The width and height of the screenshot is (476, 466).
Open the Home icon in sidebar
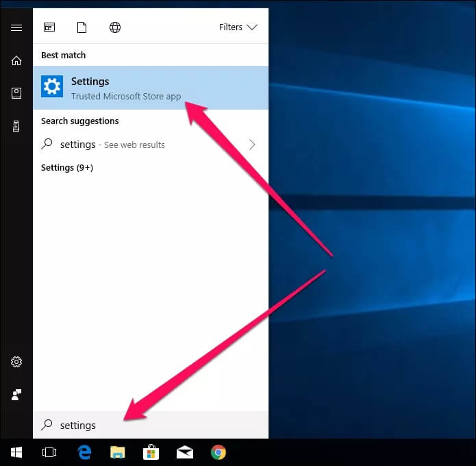[x=16, y=60]
